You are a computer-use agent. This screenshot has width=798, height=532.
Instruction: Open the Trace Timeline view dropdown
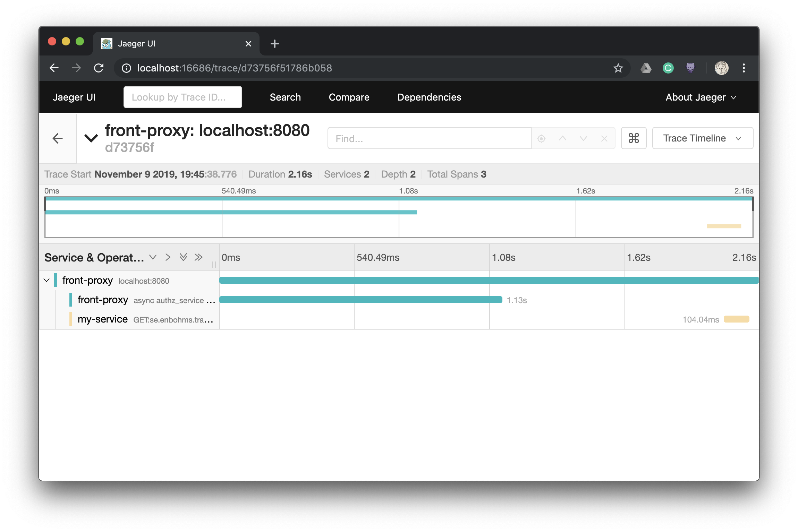702,138
